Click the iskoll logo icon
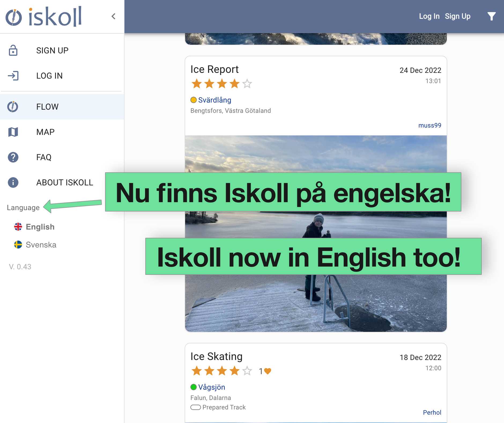The height and width of the screenshot is (423, 504). point(14,17)
